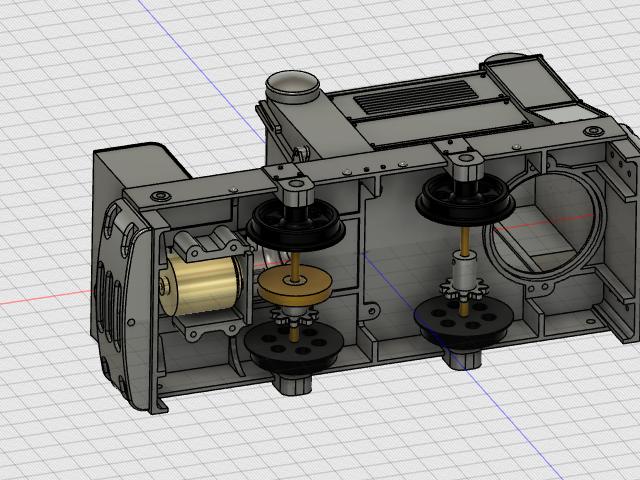Click the white sprocket gear on rear axle
640x480 pixels.
tap(462, 290)
